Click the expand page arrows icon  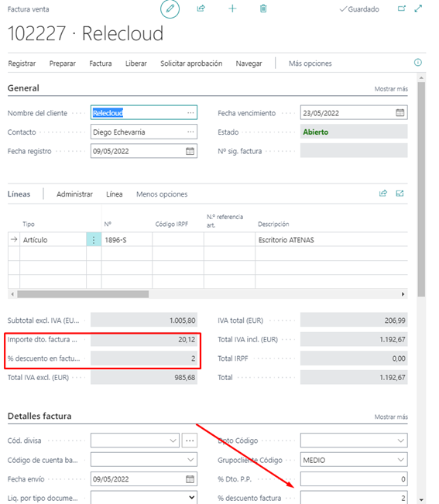[x=418, y=9]
